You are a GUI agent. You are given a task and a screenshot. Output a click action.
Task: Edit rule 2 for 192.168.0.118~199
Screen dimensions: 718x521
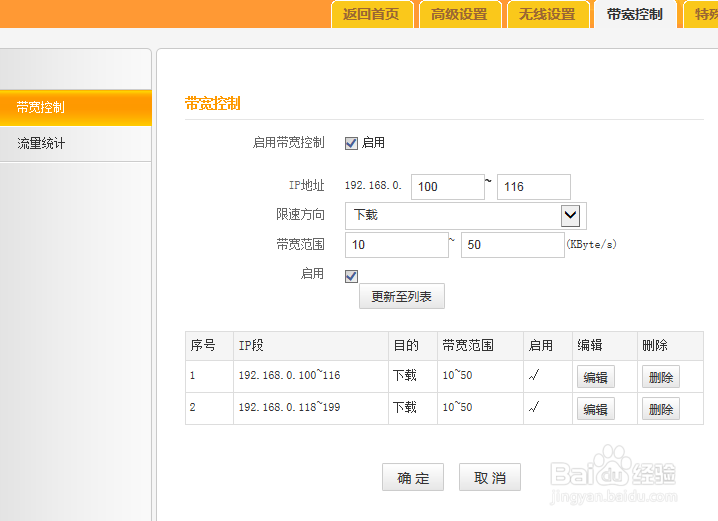click(x=595, y=409)
